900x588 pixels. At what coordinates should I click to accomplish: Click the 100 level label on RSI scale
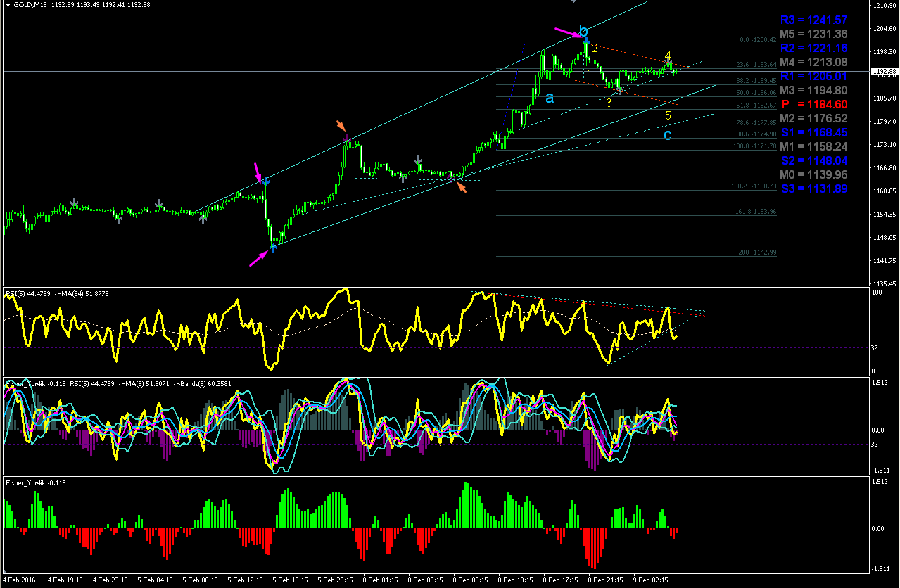876,292
